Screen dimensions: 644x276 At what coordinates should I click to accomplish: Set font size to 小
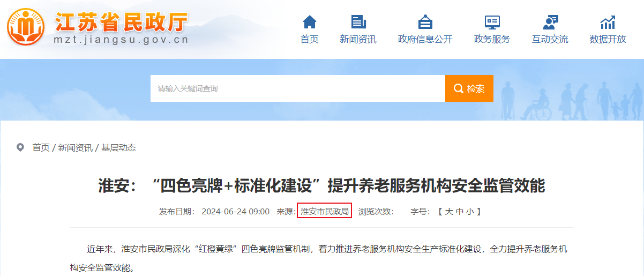[469, 212]
